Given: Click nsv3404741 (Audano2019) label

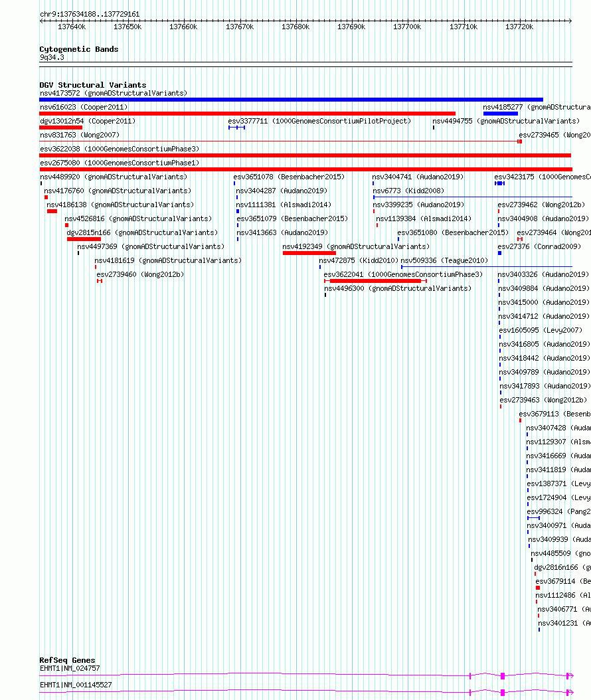Looking at the screenshot, I should tap(418, 177).
